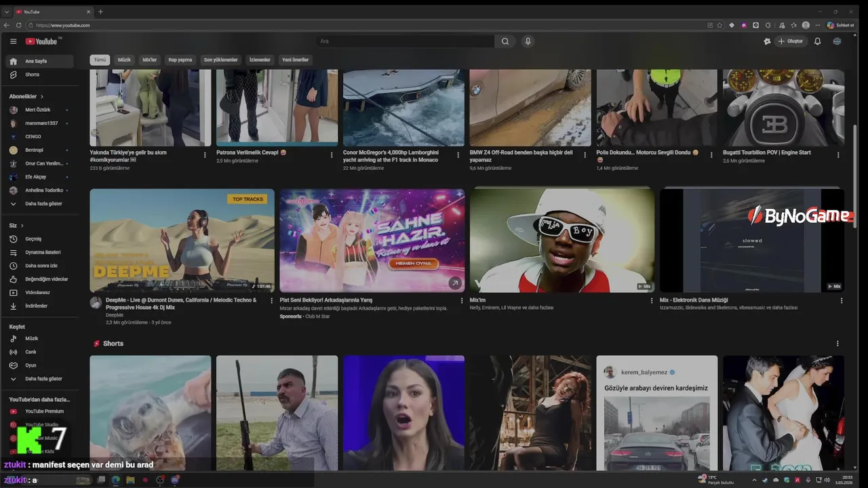Open the Sahne Hazır sponsored thumbnail
The image size is (868, 488).
372,241
